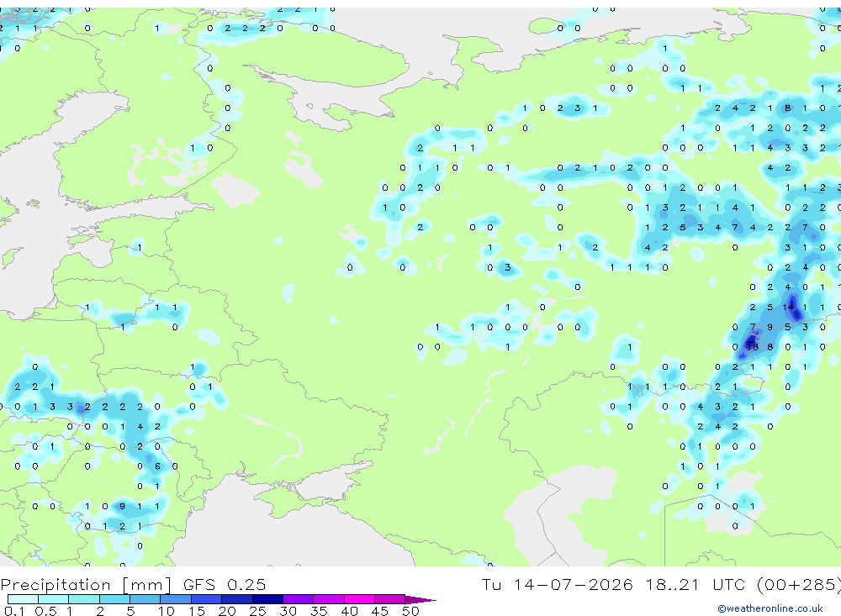Viewport: 841px width, 616px height.
Task: Select the 45–50 mm legend swatch
Action: click(390, 599)
